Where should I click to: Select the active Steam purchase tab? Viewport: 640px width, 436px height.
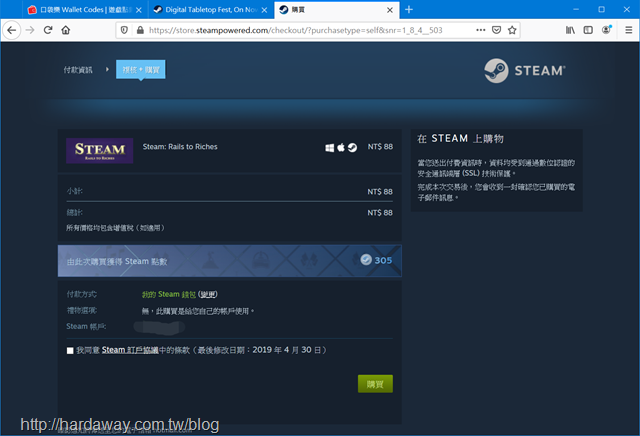pyautogui.click(x=336, y=10)
